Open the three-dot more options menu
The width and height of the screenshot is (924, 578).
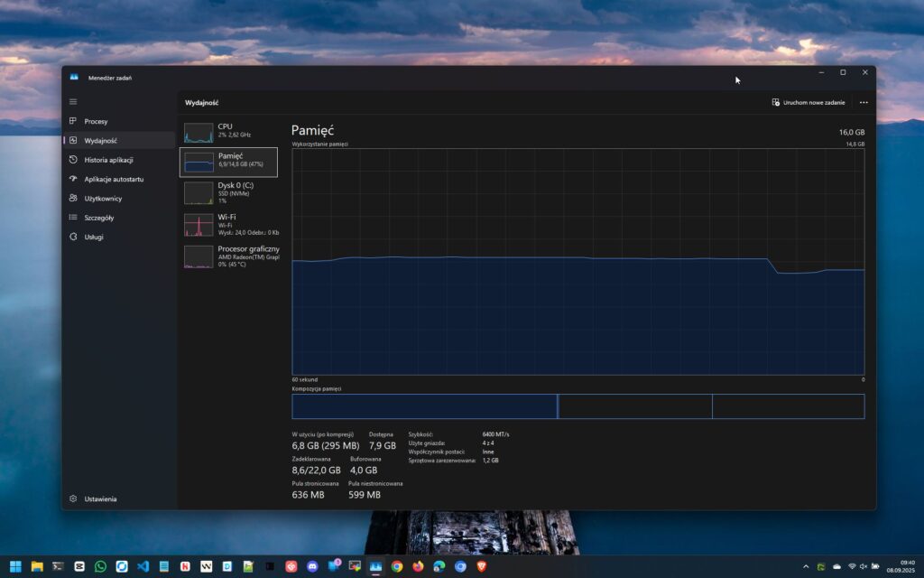click(x=864, y=102)
